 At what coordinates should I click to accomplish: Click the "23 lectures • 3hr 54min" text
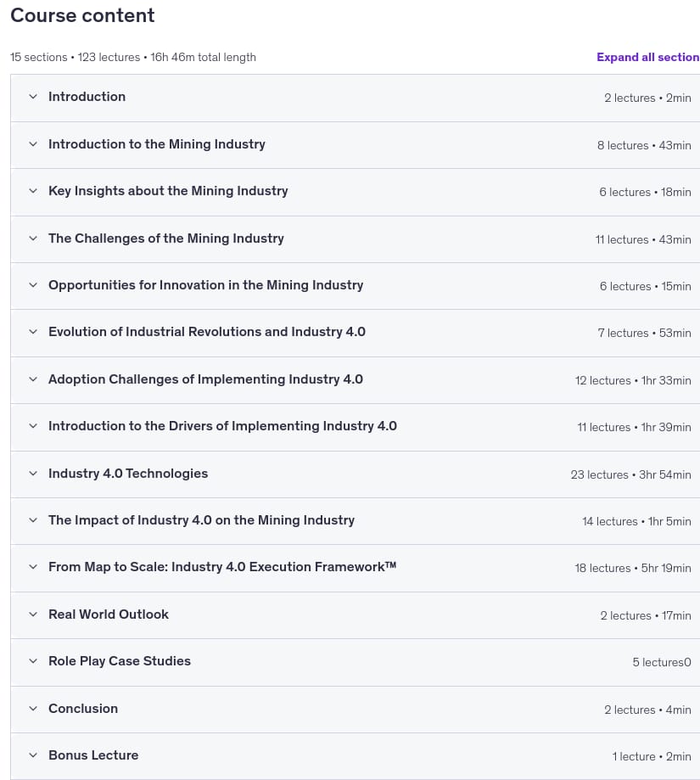click(631, 474)
